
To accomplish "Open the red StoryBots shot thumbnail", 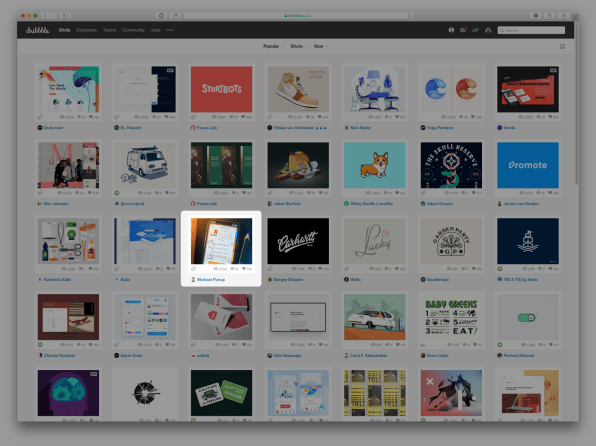I will click(221, 89).
